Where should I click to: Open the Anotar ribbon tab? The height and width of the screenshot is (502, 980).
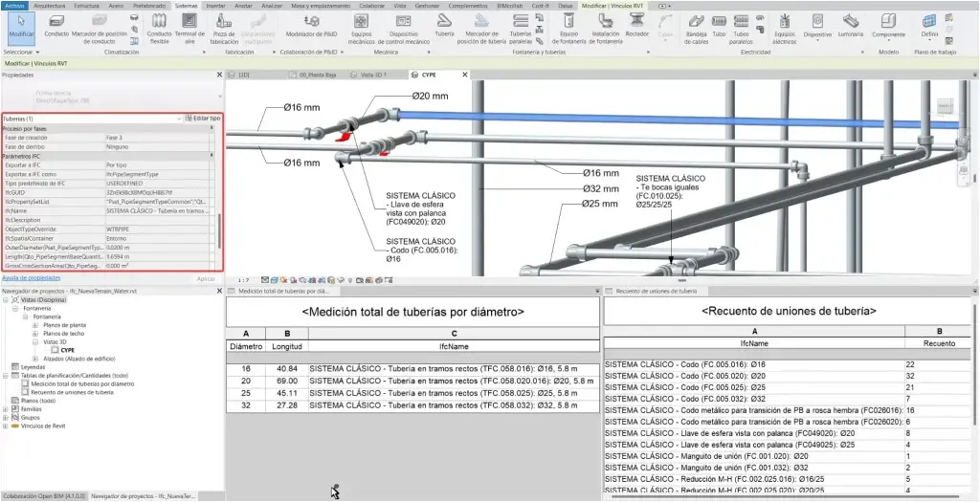tap(244, 5)
